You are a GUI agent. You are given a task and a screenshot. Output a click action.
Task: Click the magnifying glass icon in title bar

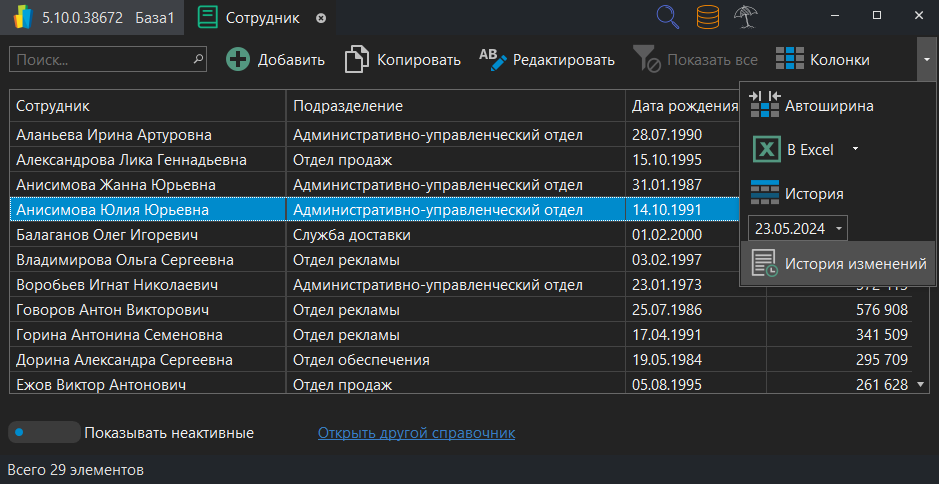coord(668,17)
